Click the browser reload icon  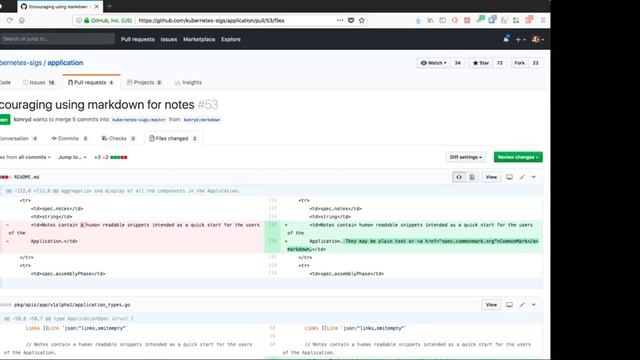pos(9,20)
